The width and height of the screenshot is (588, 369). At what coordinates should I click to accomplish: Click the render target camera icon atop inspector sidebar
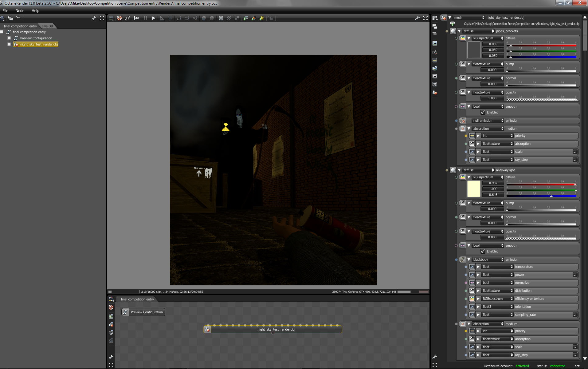point(435,18)
